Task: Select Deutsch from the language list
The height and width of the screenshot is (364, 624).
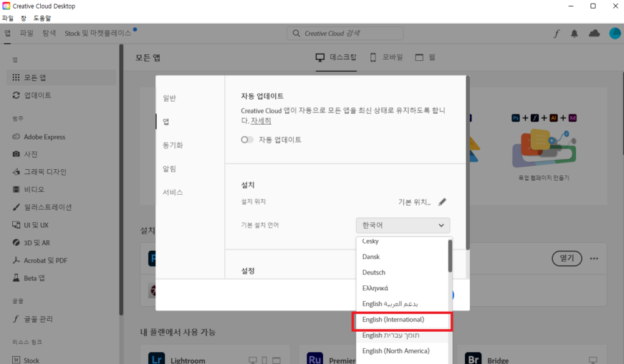Action: coord(402,273)
